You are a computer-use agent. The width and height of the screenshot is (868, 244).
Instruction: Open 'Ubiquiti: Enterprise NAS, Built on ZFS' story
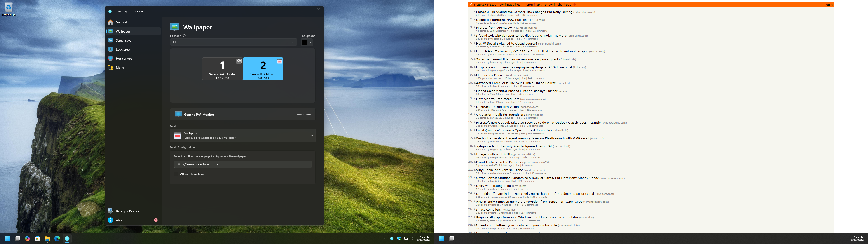tap(505, 20)
